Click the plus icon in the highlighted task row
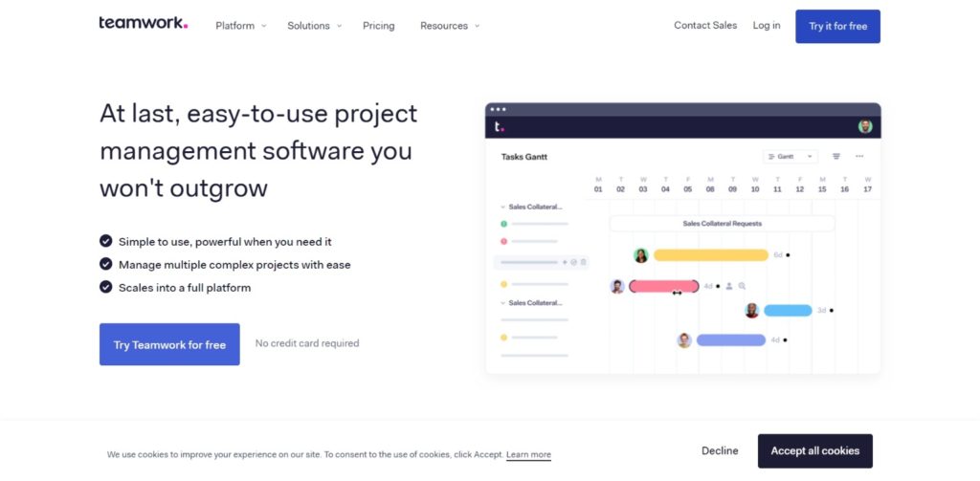Screen dimensions: 980x481 [x=565, y=262]
